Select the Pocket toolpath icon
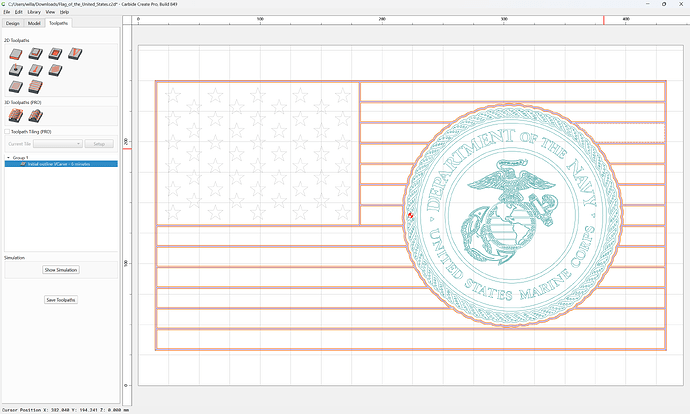 pyautogui.click(x=36, y=54)
